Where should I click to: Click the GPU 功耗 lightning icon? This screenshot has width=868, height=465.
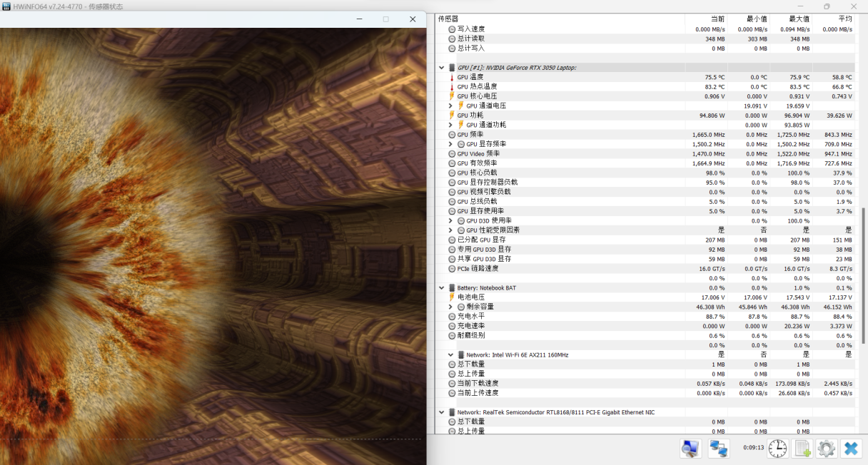click(452, 116)
